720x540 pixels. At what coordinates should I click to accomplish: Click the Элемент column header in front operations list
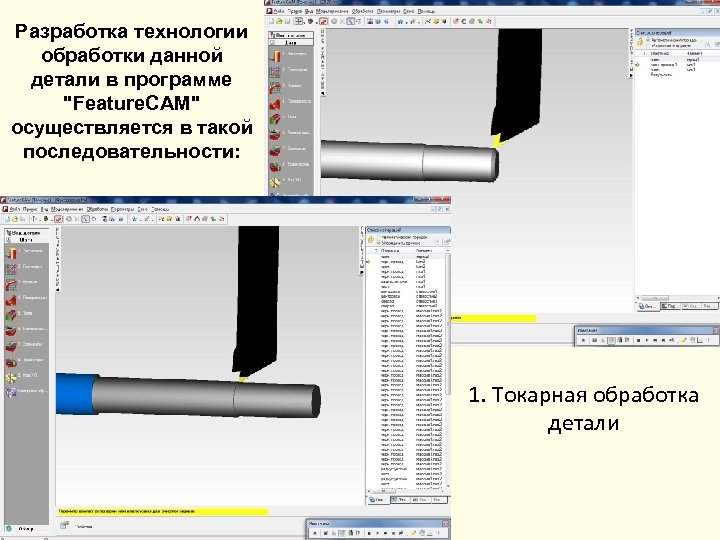point(424,251)
